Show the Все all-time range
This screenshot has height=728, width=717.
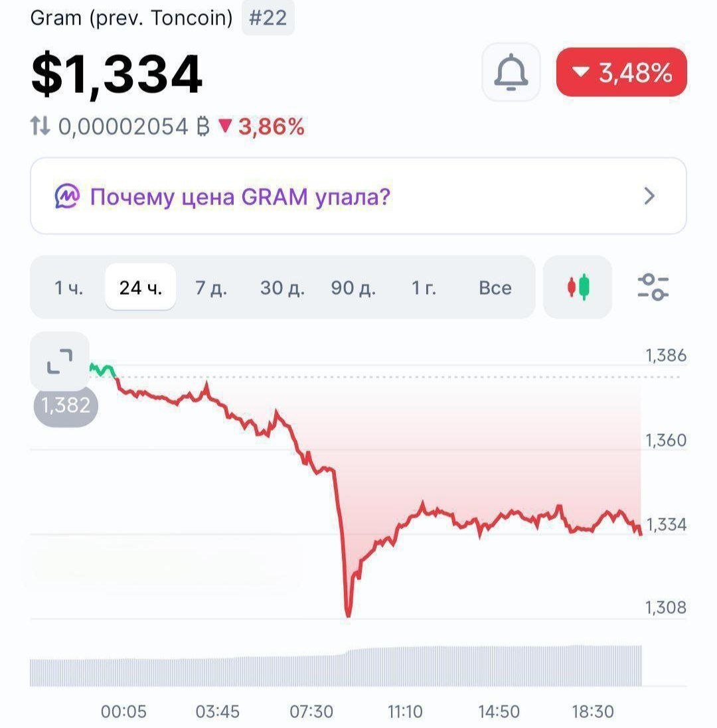tap(495, 287)
